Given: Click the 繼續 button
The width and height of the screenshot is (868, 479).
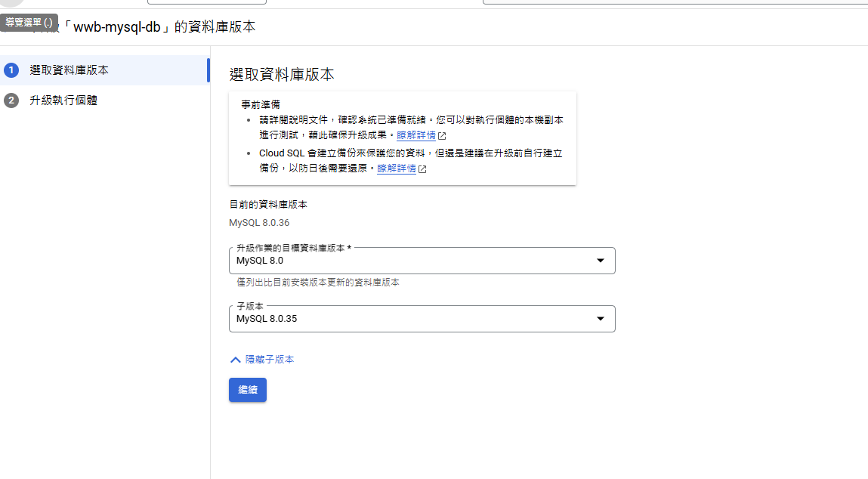Looking at the screenshot, I should click(248, 390).
